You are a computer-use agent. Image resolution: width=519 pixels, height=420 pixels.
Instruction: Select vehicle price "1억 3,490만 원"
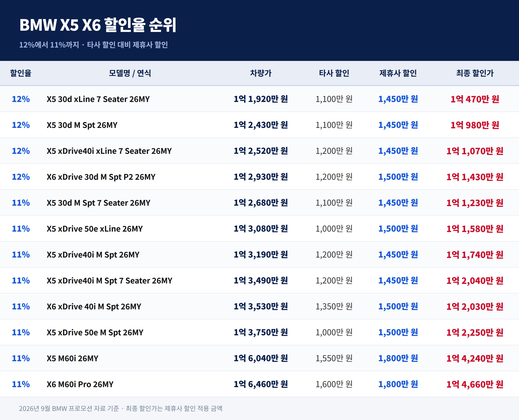click(x=261, y=280)
